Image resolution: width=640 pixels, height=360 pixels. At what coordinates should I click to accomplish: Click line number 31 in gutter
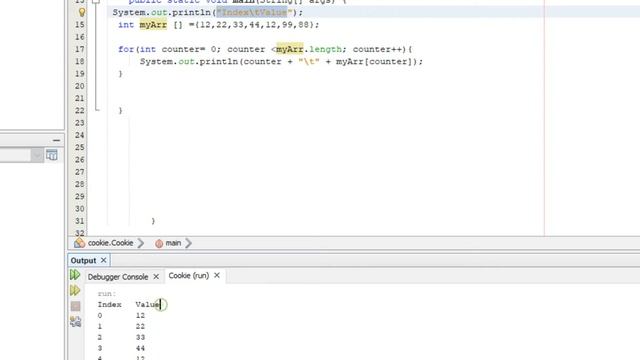coord(80,221)
